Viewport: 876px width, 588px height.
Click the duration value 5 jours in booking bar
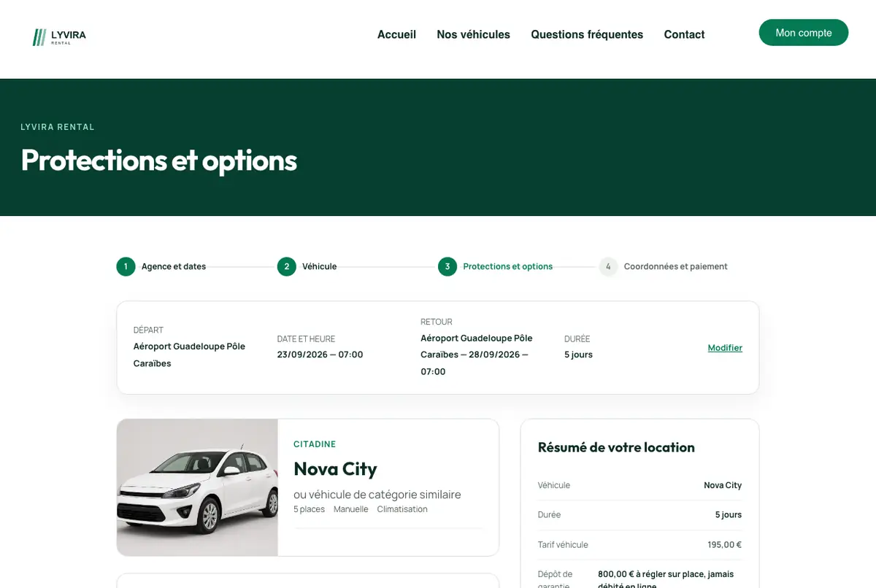pos(578,355)
